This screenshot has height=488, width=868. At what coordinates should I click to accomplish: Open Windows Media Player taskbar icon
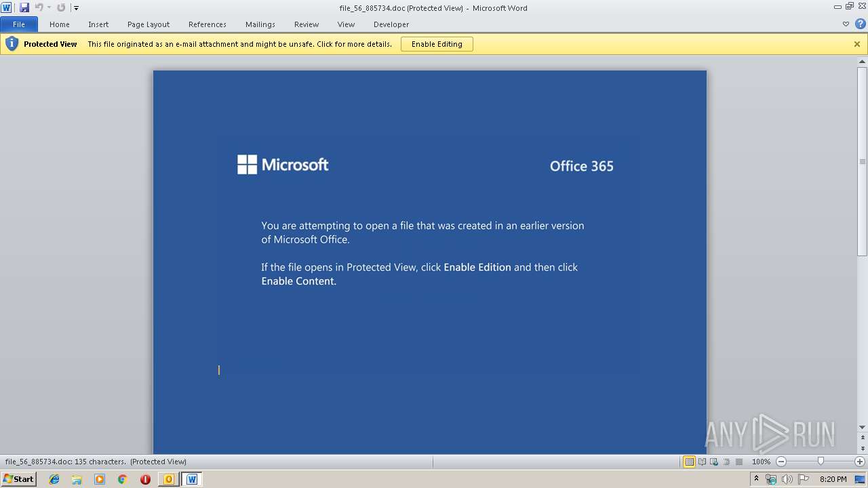[100, 479]
